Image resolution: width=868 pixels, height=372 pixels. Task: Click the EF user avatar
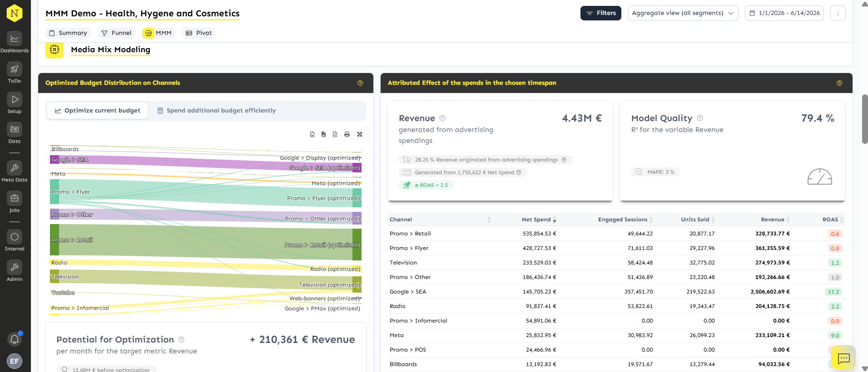pyautogui.click(x=15, y=361)
